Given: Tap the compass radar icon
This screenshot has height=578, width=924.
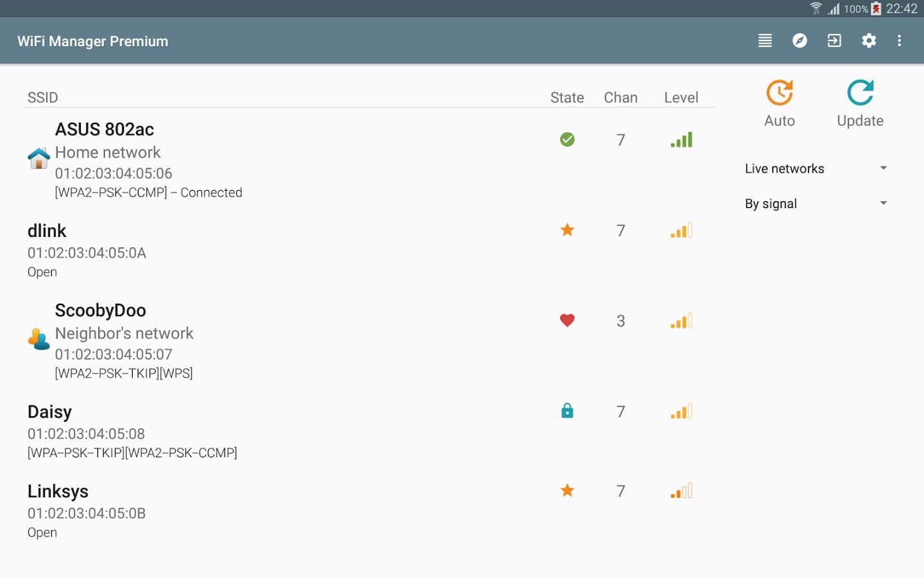Looking at the screenshot, I should click(x=800, y=41).
